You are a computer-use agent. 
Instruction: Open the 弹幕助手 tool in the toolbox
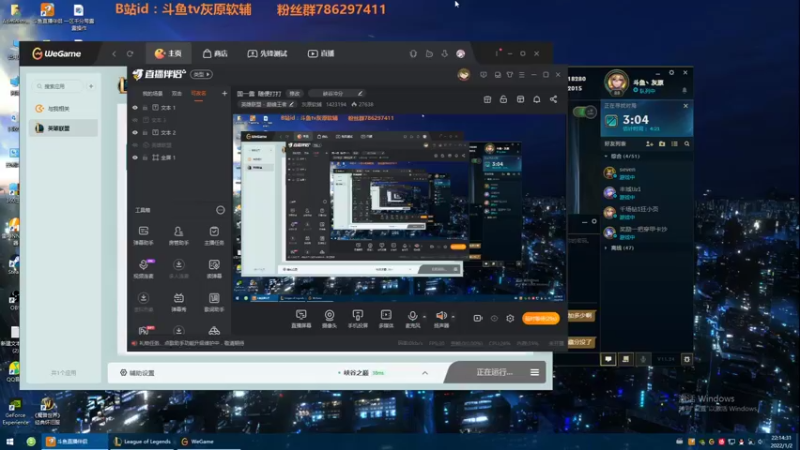(143, 235)
